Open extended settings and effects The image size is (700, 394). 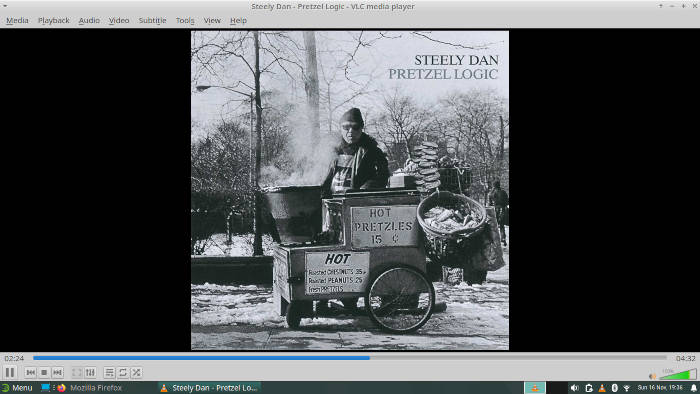click(x=90, y=373)
